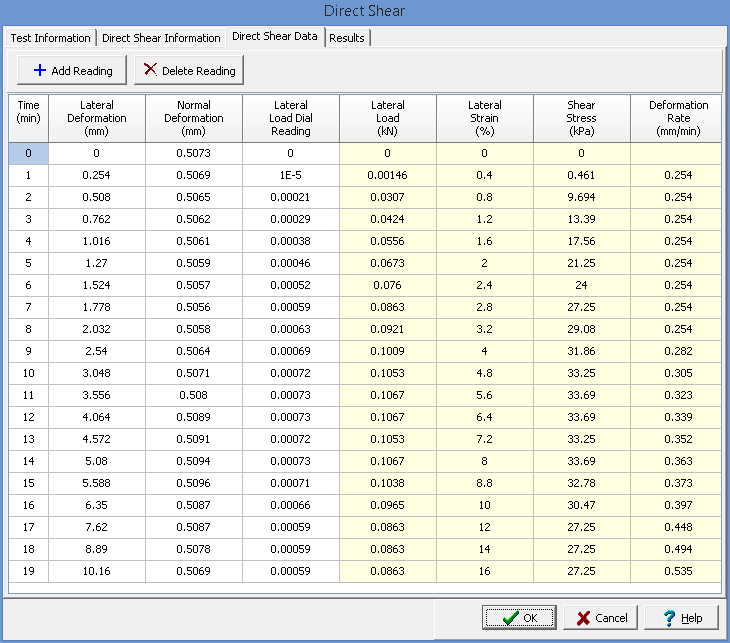Click lateral load cell 0.076
Screen dimensions: 730x643
tap(388, 285)
